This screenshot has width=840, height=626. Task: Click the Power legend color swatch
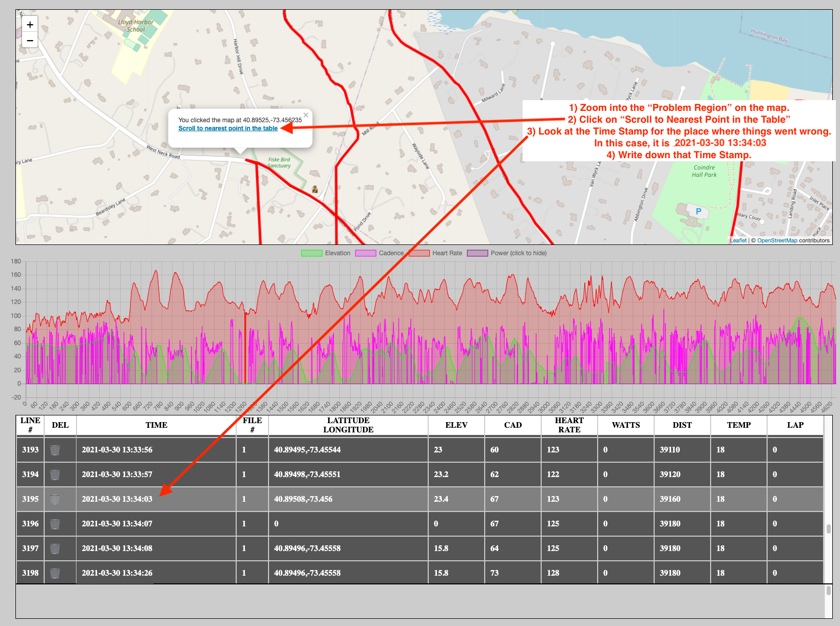[x=478, y=253]
